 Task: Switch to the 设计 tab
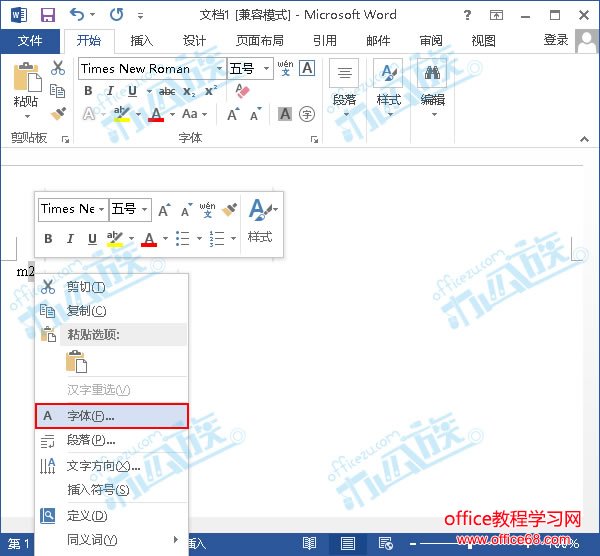(x=194, y=41)
